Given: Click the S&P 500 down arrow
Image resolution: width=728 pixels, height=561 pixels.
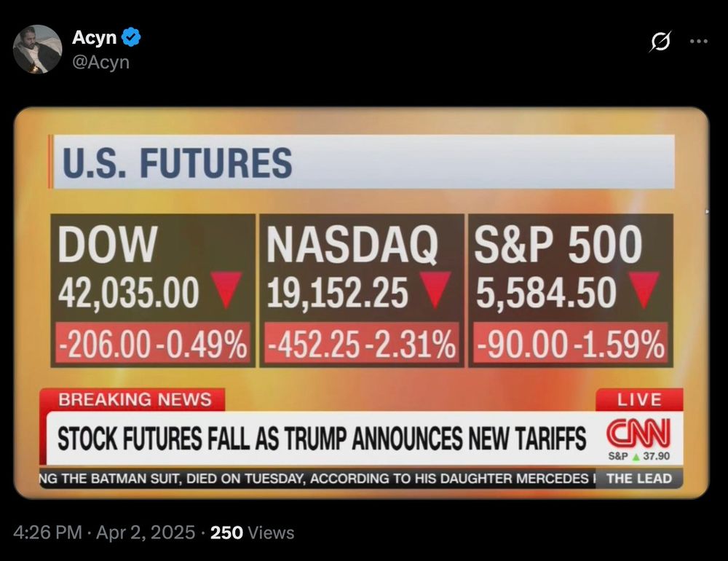Looking at the screenshot, I should tap(644, 290).
